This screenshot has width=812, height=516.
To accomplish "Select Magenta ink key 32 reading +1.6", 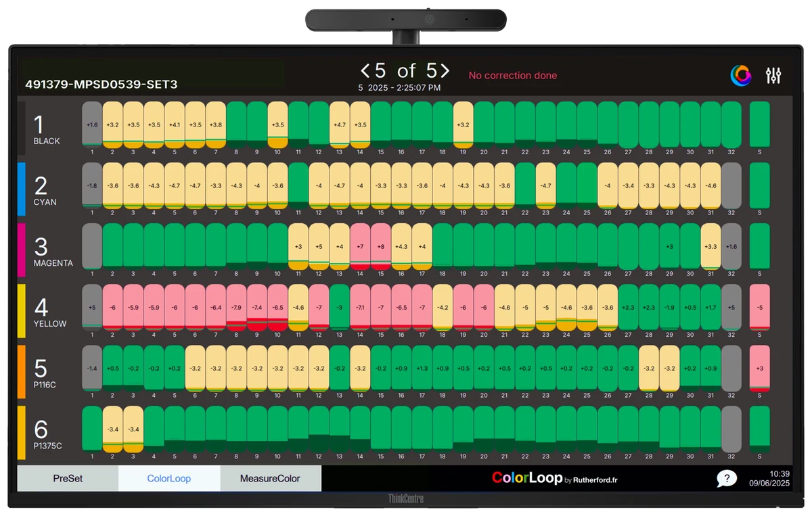I will (x=731, y=246).
